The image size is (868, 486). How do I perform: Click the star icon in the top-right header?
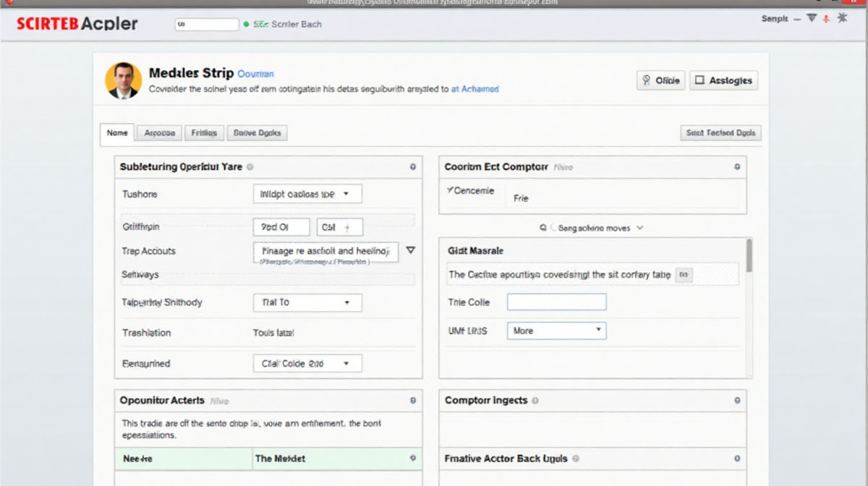[x=842, y=18]
